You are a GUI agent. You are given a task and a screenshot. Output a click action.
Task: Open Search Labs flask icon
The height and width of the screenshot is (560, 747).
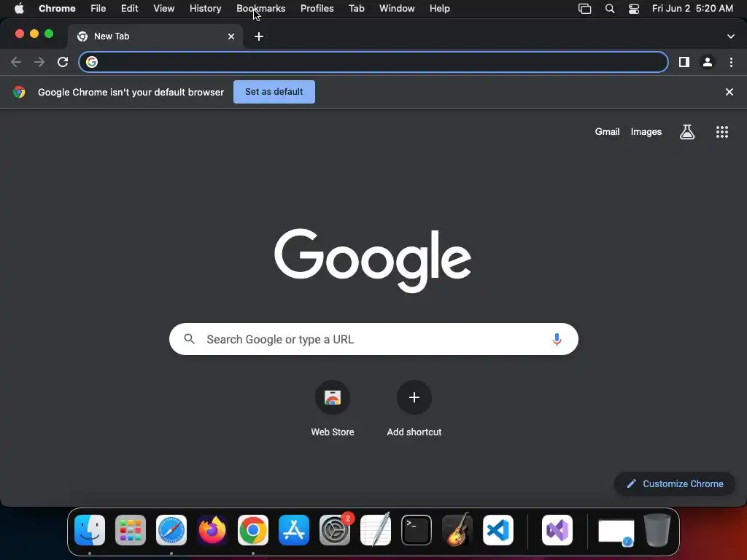point(687,132)
